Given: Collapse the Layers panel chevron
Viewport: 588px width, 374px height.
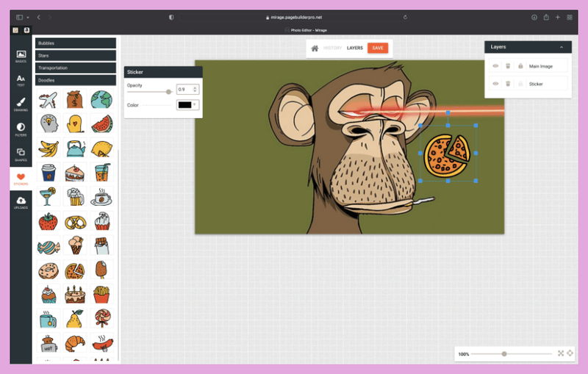Looking at the screenshot, I should point(562,47).
